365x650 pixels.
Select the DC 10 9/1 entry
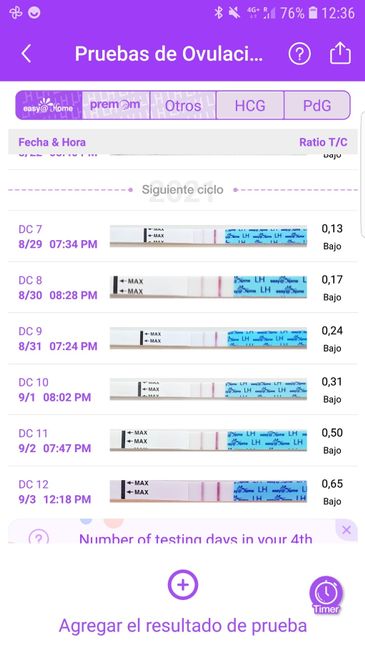183,389
